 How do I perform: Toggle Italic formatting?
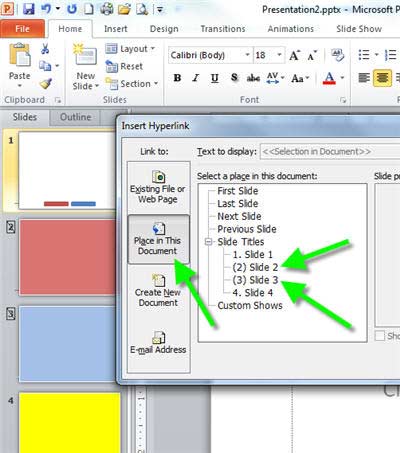196,78
